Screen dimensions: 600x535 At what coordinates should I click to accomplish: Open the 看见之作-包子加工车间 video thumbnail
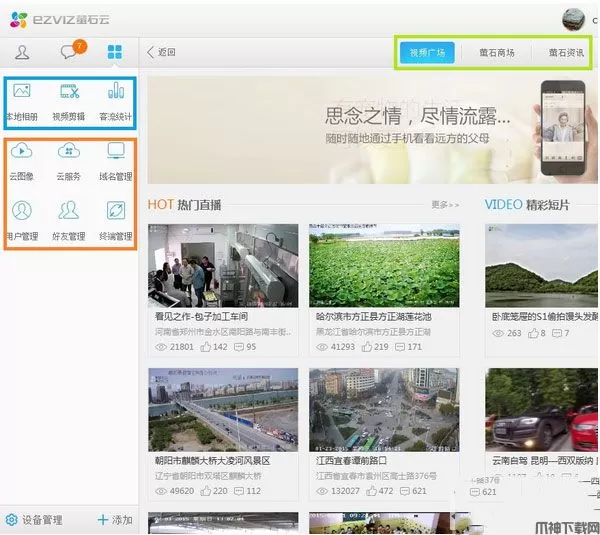(x=222, y=265)
